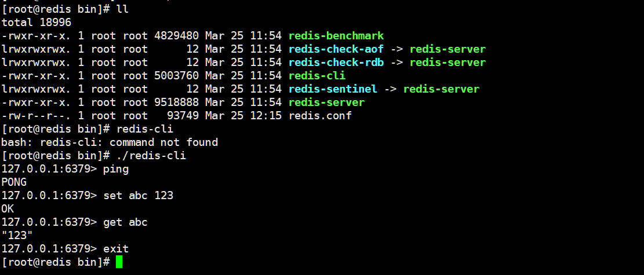Click the "123" output value
Image resolution: width=644 pixels, height=275 pixels.
point(17,235)
